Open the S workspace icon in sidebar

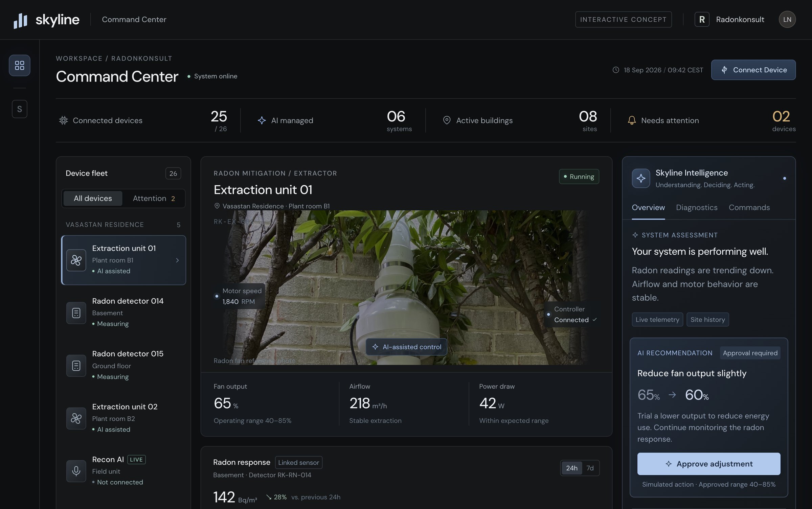click(x=20, y=109)
